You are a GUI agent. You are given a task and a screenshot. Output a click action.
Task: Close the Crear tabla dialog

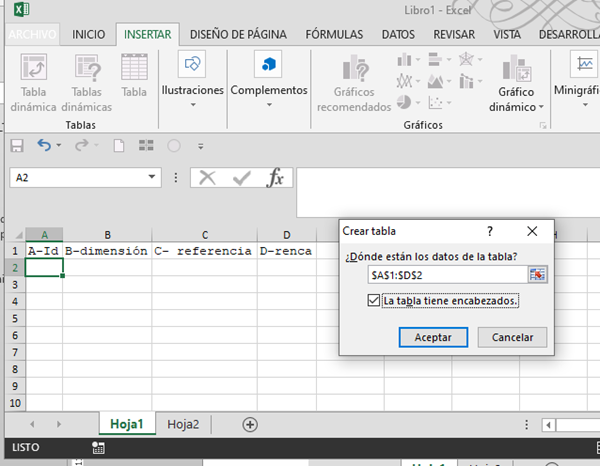tap(532, 231)
